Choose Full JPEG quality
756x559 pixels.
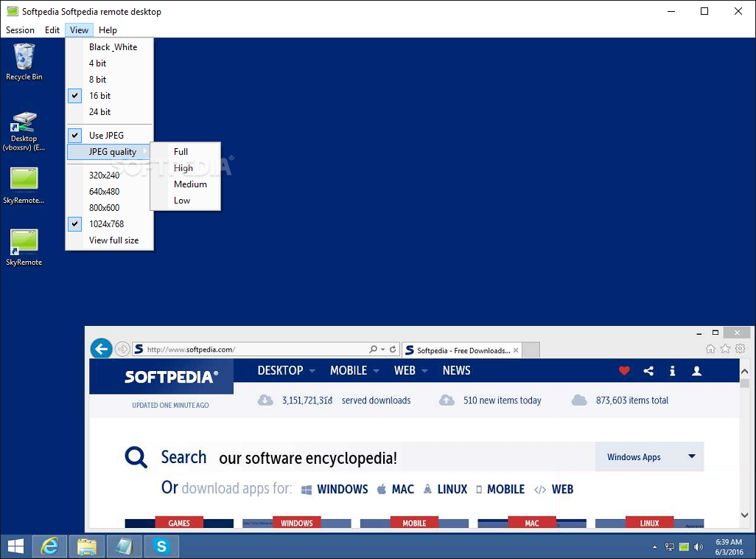[186, 152]
